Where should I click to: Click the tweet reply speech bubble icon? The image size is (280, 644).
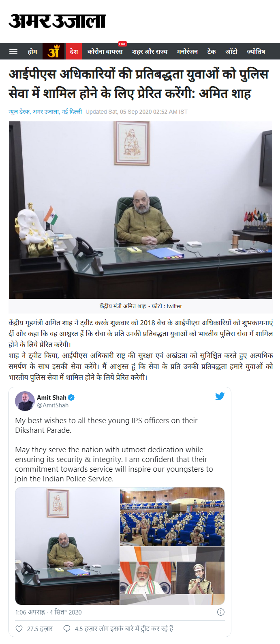(67, 629)
